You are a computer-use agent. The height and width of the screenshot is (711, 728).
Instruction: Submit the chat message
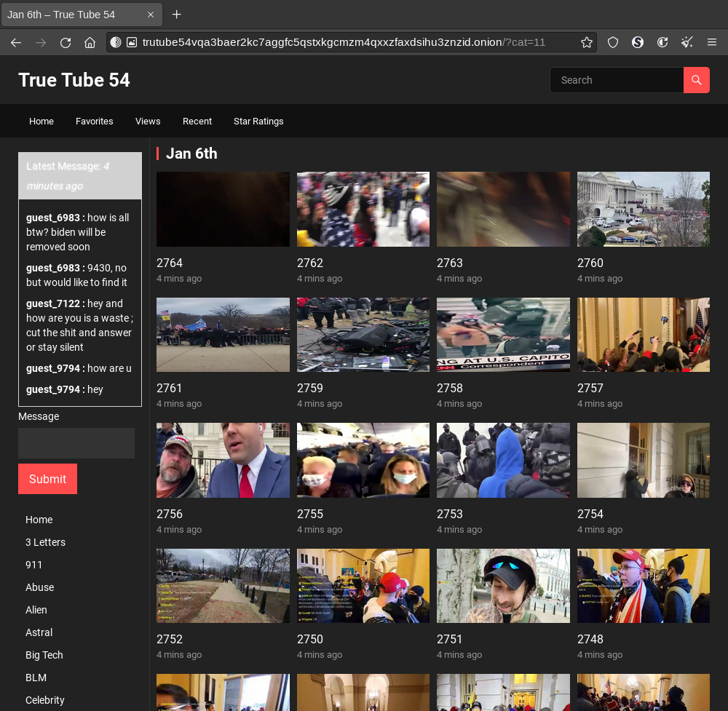48,478
